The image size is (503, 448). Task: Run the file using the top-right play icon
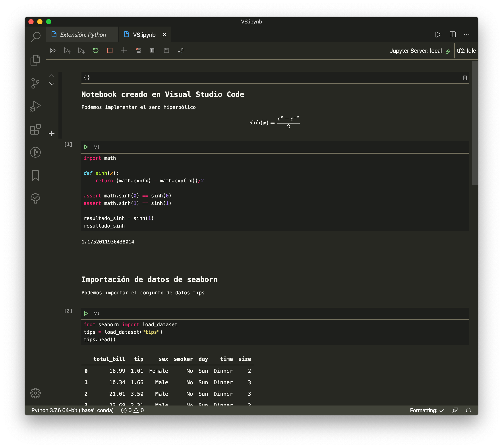click(438, 35)
